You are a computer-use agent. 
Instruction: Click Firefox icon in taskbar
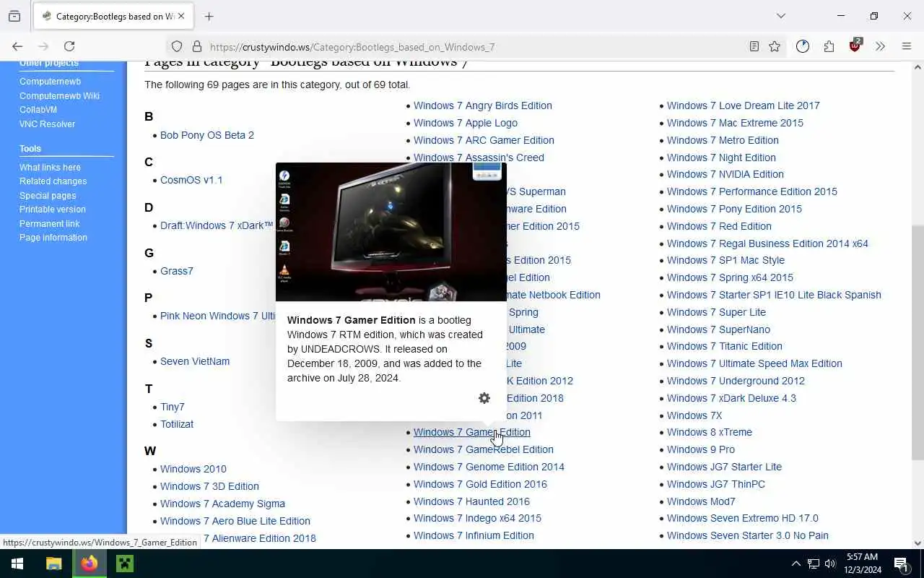click(x=90, y=564)
